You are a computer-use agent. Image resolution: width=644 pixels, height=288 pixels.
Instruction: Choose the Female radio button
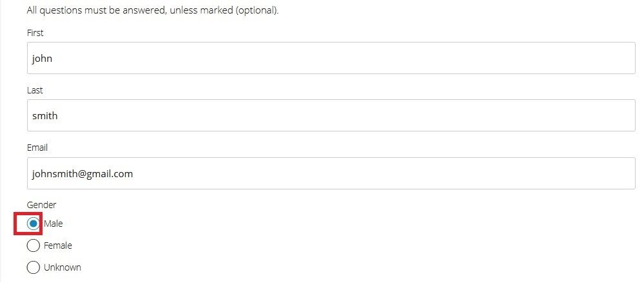(x=34, y=245)
